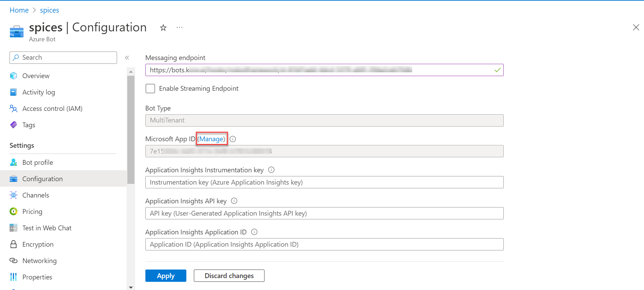The width and height of the screenshot is (644, 290).
Task: Click the Configuration briefcase icon in sidebar
Action: coord(14,179)
